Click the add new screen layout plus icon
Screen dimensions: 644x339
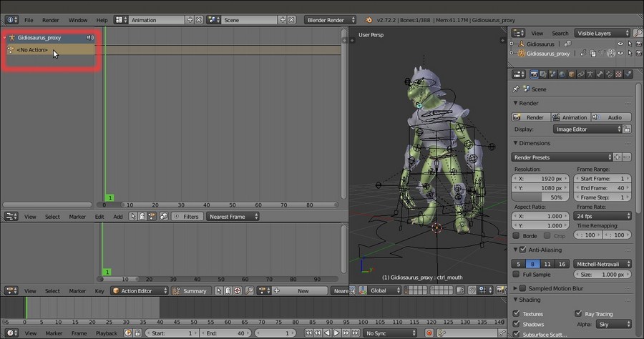coord(190,20)
